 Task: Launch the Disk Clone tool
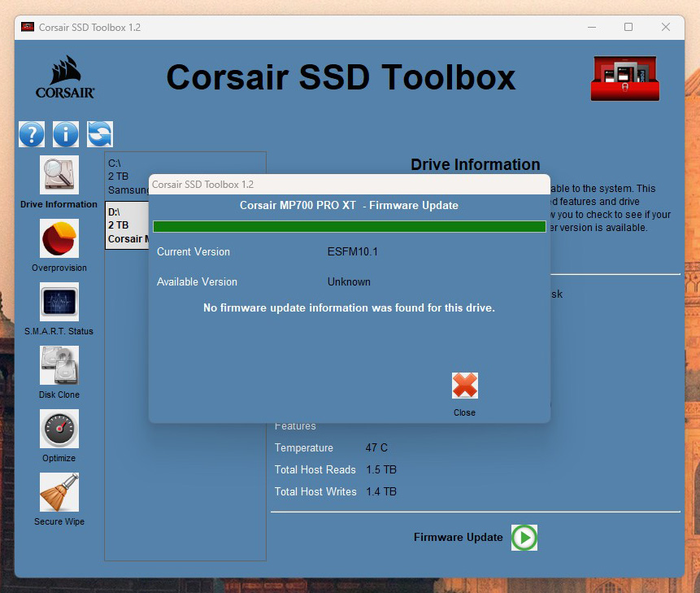click(59, 366)
